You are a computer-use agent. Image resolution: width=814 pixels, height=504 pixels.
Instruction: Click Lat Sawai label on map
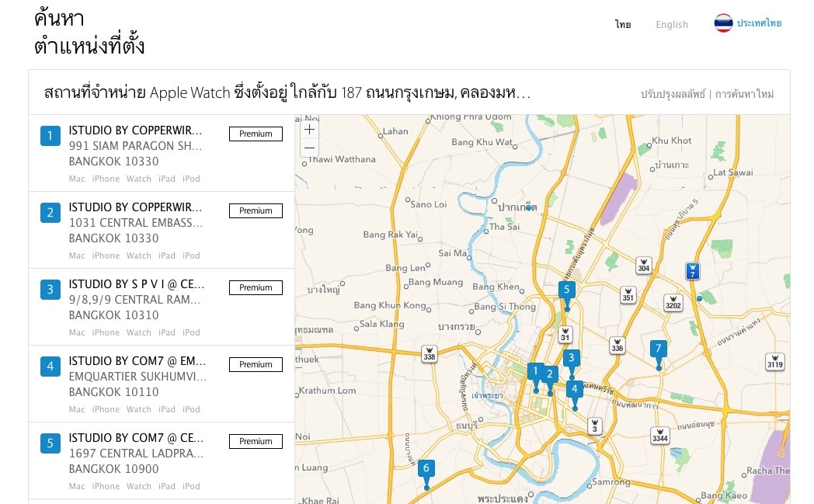point(733,172)
